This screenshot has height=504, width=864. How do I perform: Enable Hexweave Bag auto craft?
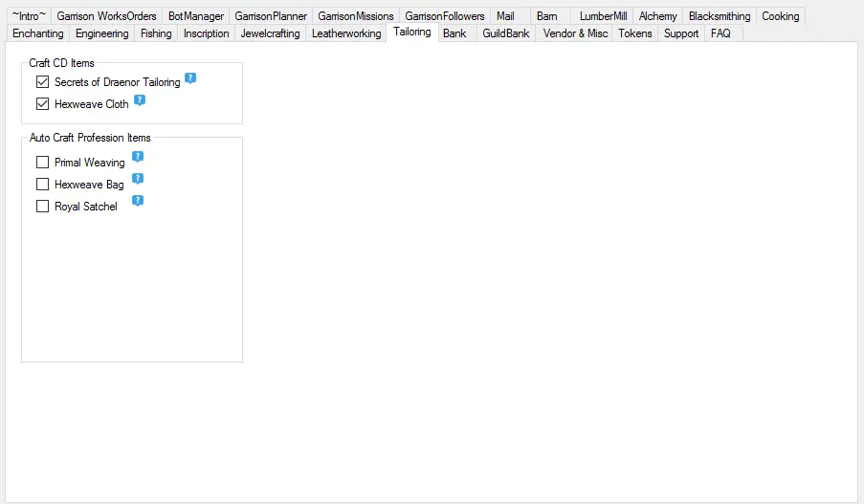click(42, 185)
